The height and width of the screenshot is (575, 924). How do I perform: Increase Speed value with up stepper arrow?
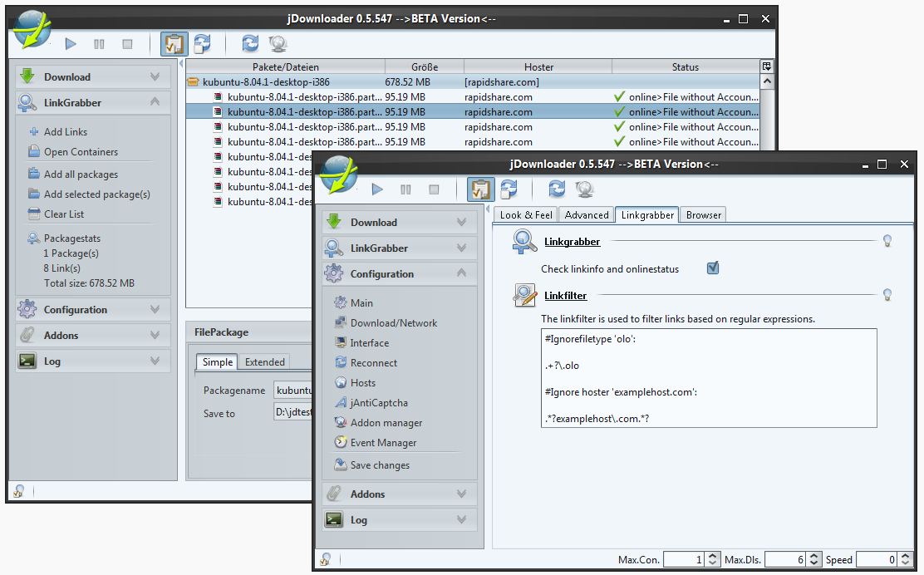(x=906, y=556)
